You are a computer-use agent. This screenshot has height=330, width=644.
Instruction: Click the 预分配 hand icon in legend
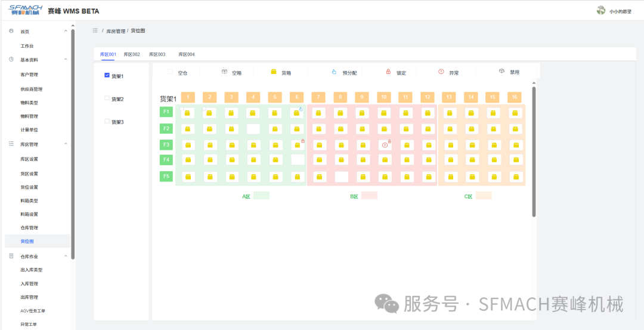coord(334,72)
